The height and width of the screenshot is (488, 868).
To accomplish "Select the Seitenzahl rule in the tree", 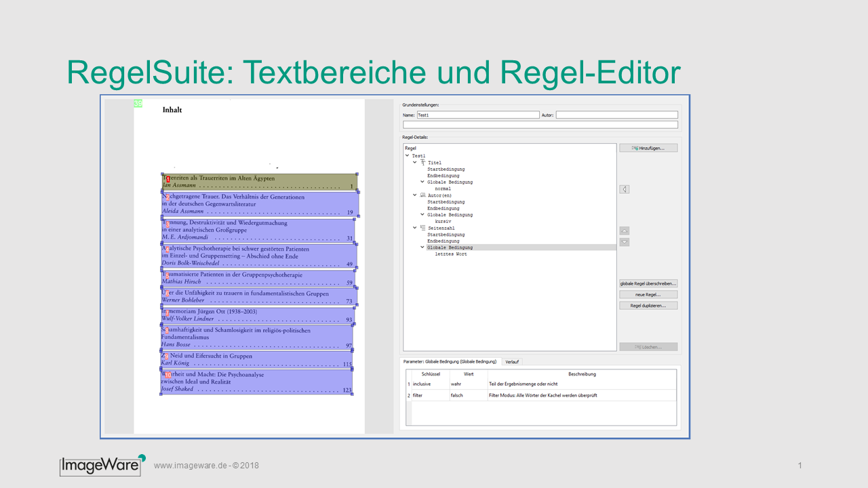I will point(441,228).
